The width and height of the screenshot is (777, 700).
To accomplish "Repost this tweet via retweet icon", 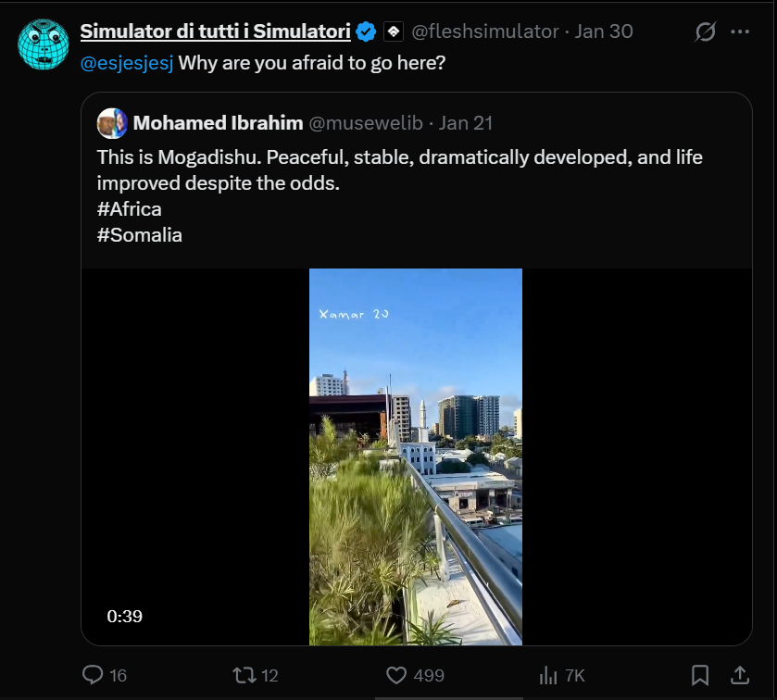I will 244,675.
